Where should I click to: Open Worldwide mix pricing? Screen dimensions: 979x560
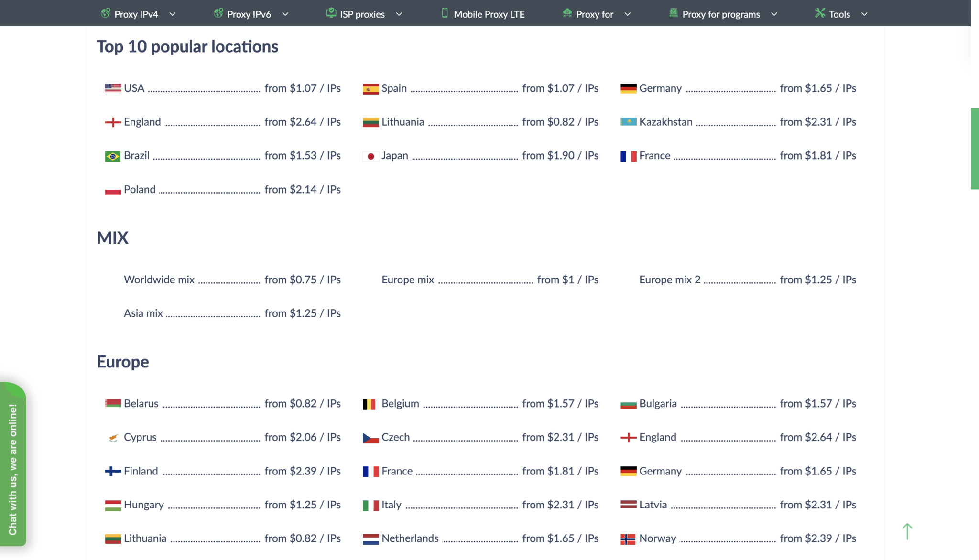pos(160,280)
